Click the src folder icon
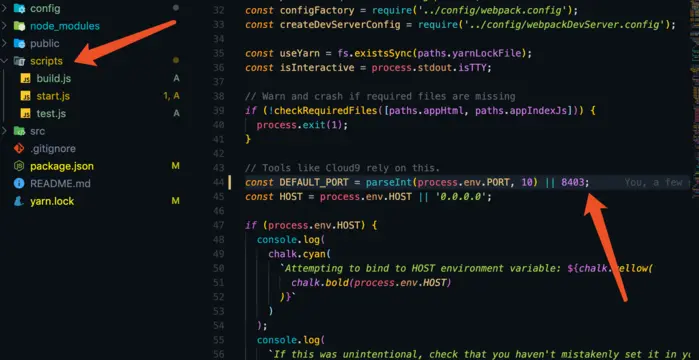The width and height of the screenshot is (699, 360). tap(19, 131)
